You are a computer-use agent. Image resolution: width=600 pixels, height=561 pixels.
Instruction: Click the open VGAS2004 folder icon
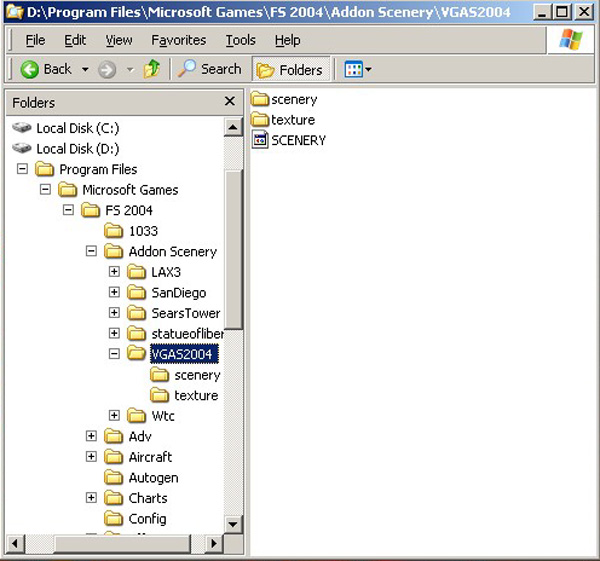[x=137, y=353]
